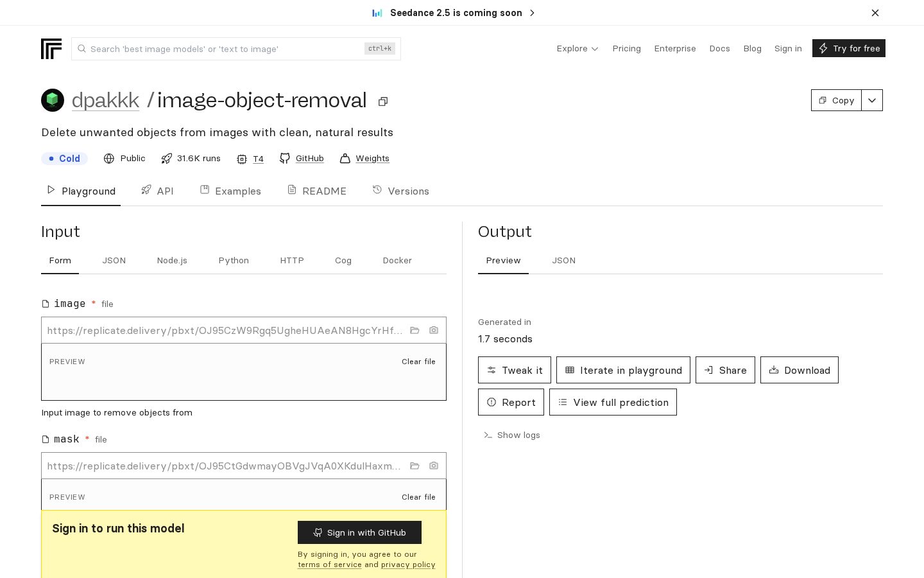Expand the Copy options dropdown arrow
This screenshot has height=578, width=924.
(x=872, y=100)
